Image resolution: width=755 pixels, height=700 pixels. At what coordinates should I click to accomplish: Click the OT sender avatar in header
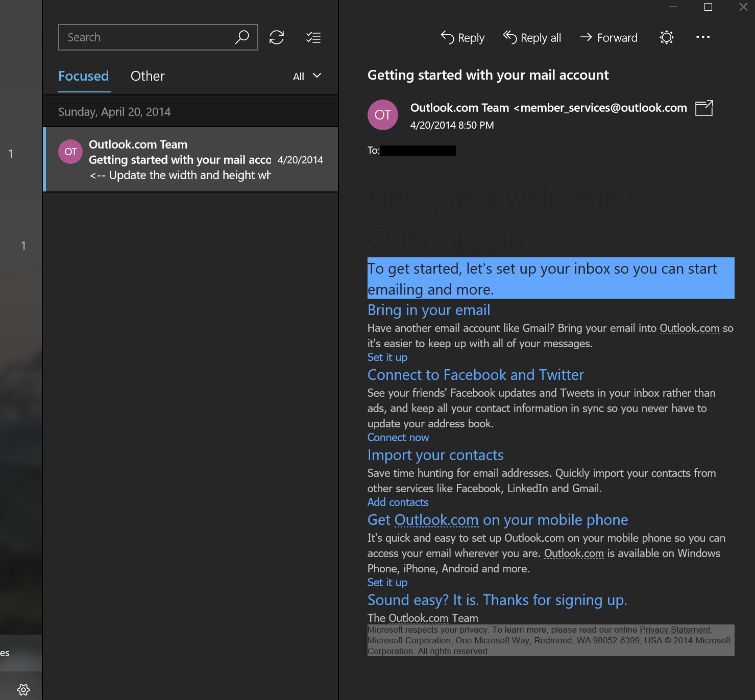(x=383, y=115)
